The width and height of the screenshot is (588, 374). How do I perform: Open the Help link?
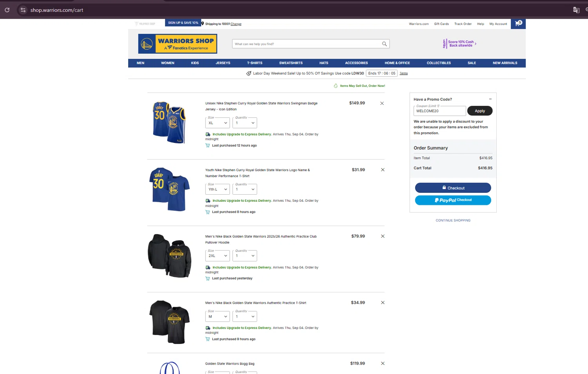tap(481, 24)
